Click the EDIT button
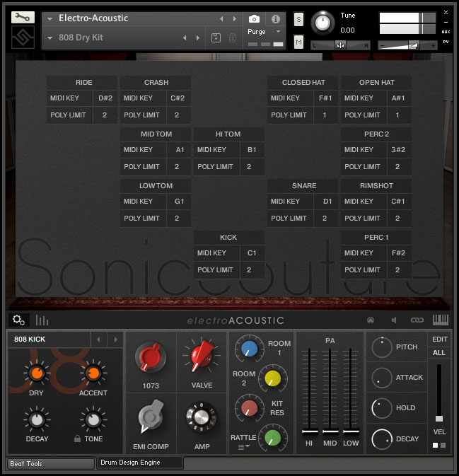459x476 pixels. coord(439,339)
